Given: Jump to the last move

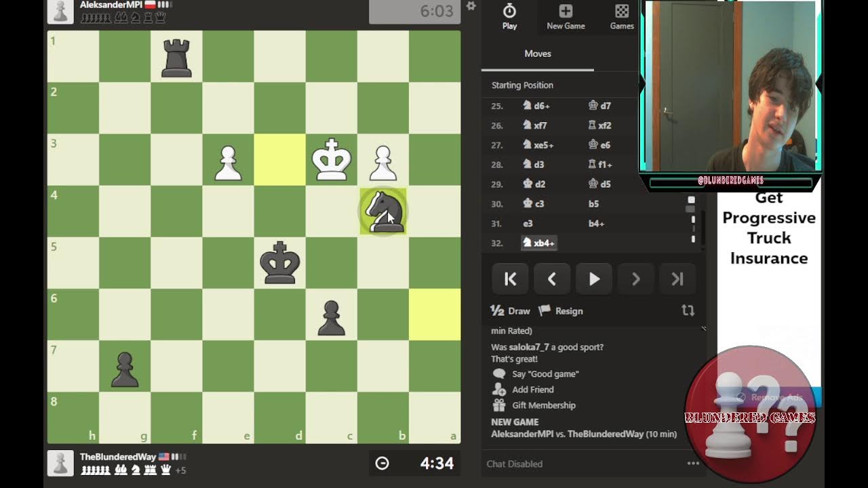Looking at the screenshot, I should coord(677,279).
